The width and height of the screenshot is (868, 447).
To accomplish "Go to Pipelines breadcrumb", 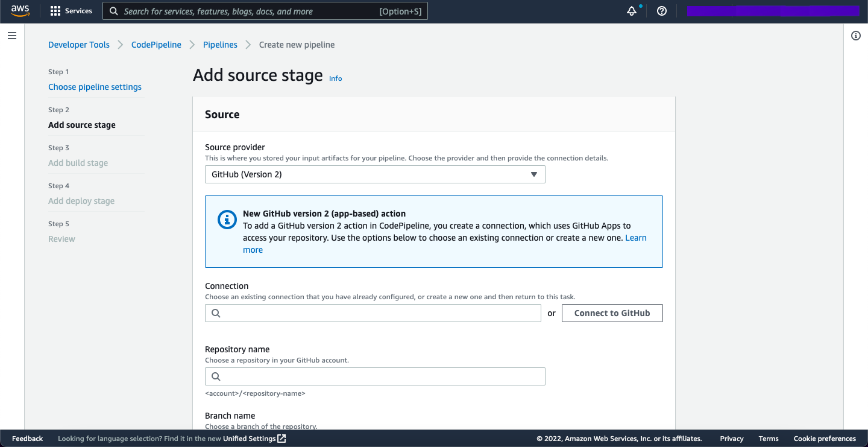I will (220, 45).
